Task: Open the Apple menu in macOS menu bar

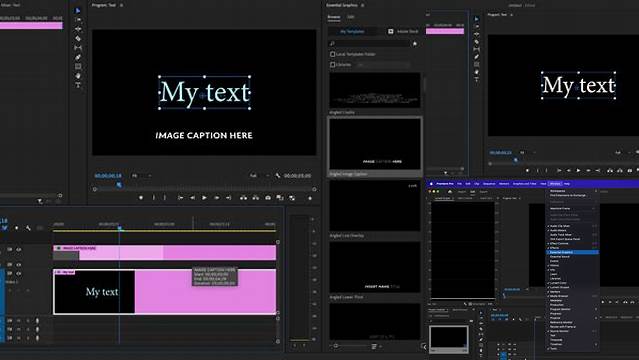Action: click(x=431, y=183)
